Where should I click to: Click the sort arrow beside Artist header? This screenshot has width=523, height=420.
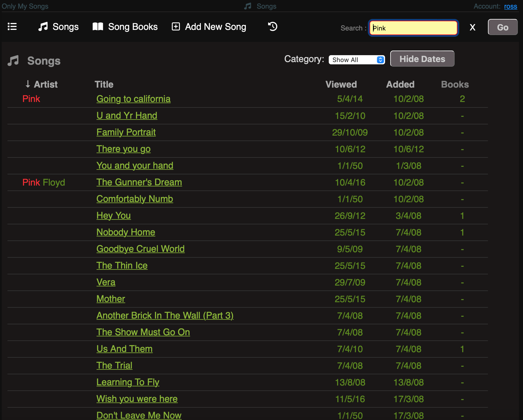coord(28,84)
